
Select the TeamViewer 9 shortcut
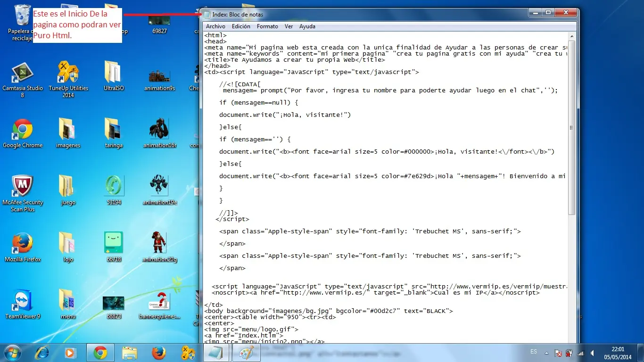pos(23,305)
